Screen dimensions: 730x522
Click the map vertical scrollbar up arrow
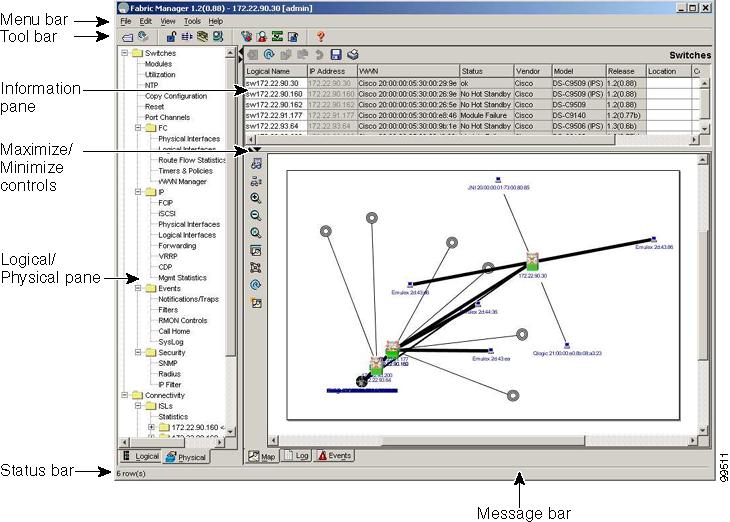click(x=703, y=160)
